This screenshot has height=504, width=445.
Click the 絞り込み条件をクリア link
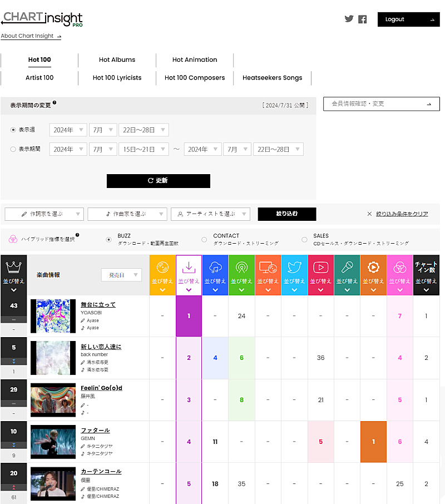[402, 214]
